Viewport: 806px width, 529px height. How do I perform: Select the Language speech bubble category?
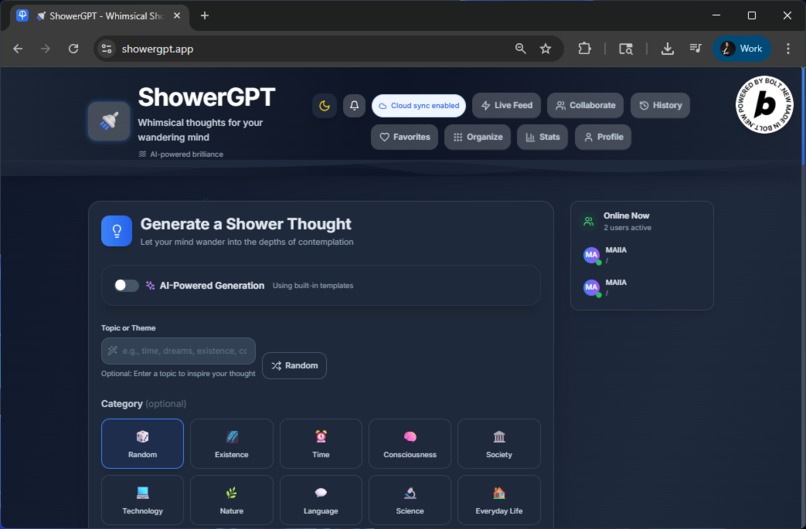point(321,500)
